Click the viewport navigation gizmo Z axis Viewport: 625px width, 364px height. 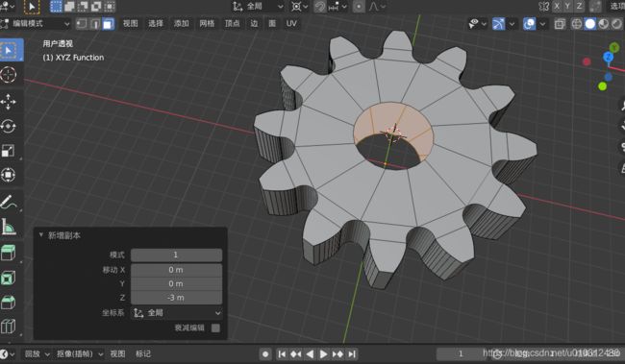[x=609, y=58]
